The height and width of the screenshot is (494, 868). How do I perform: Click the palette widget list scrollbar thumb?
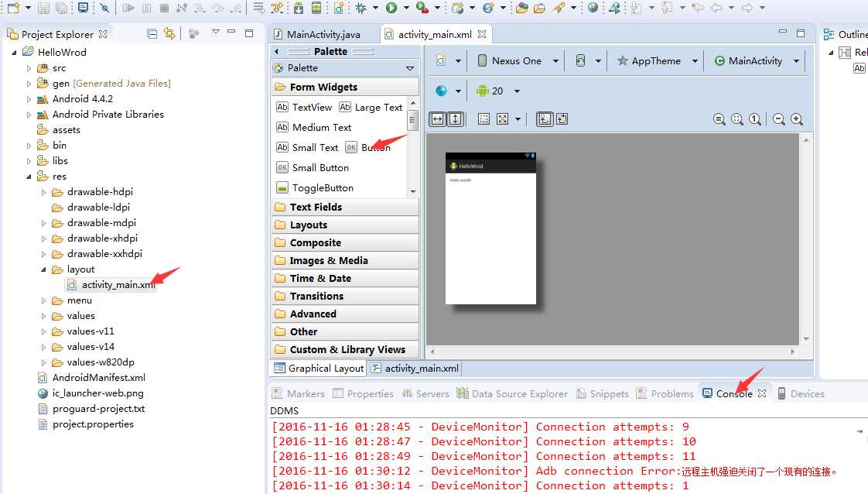tap(412, 119)
